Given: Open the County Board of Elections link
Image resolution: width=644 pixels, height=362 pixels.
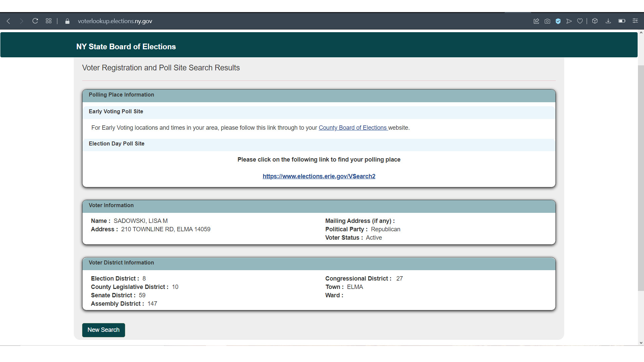Looking at the screenshot, I should (353, 128).
